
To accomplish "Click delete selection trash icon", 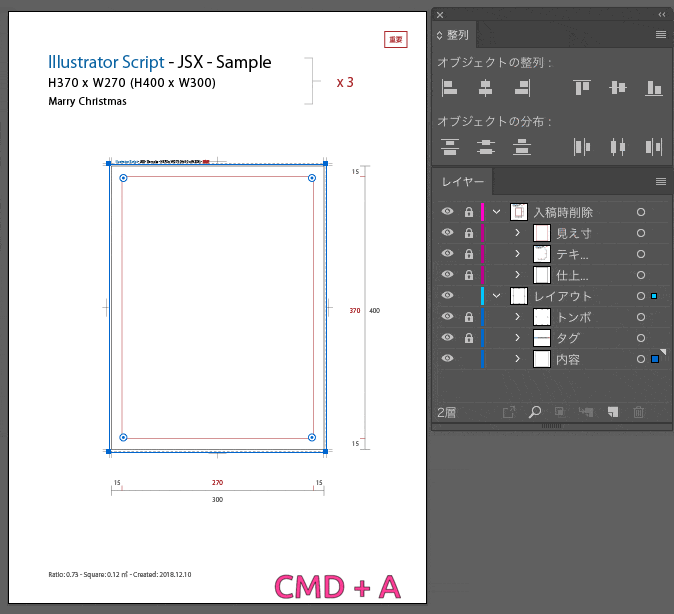I will (639, 412).
